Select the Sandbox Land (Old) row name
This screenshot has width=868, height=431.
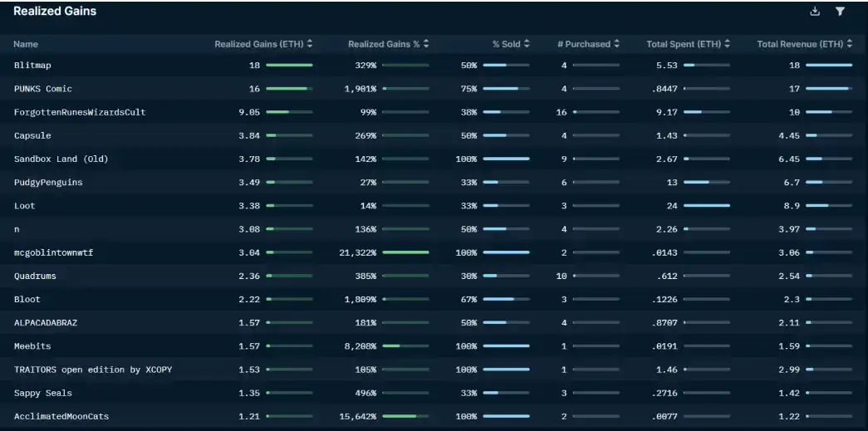pos(61,159)
